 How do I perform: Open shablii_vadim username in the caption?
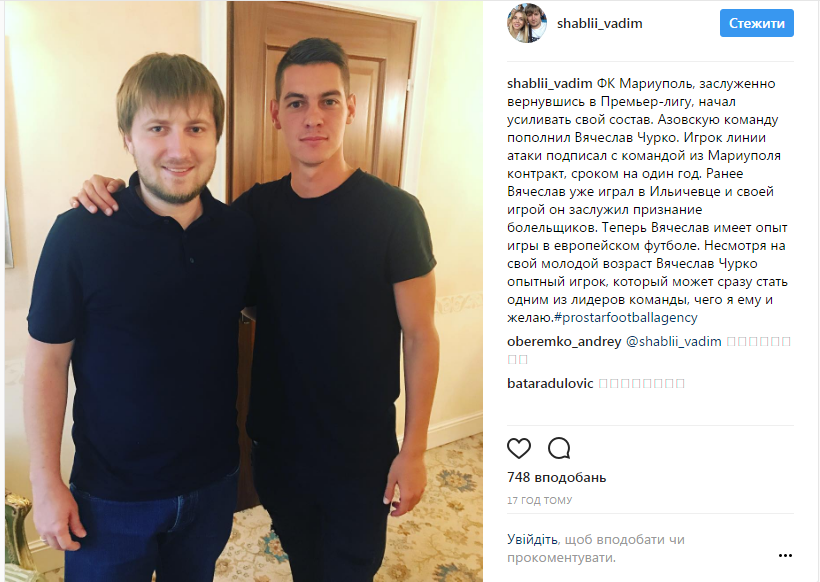click(549, 84)
